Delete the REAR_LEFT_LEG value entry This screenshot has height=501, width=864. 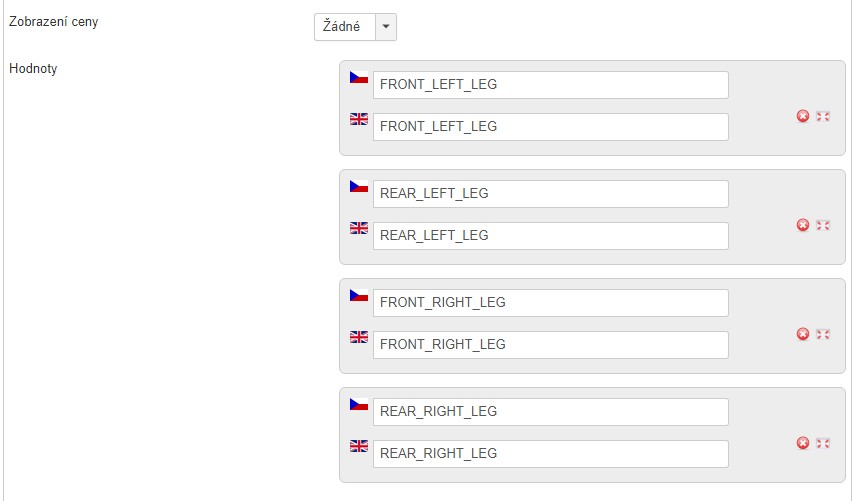click(x=802, y=225)
